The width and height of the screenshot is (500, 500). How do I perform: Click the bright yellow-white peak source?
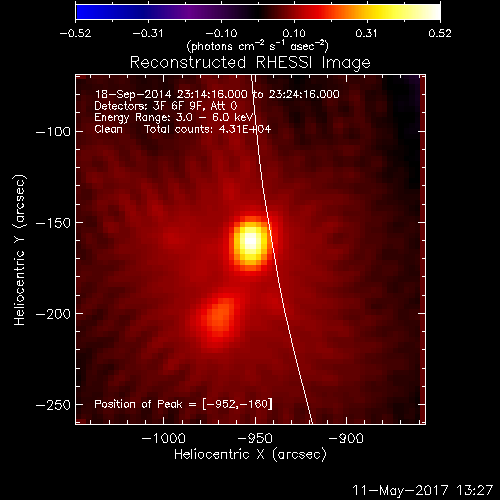coord(250,242)
